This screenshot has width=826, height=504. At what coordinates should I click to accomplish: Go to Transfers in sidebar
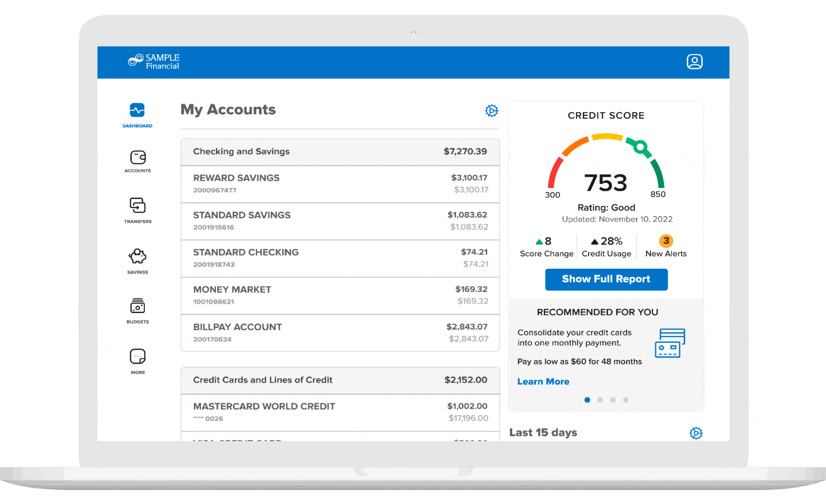(x=137, y=206)
